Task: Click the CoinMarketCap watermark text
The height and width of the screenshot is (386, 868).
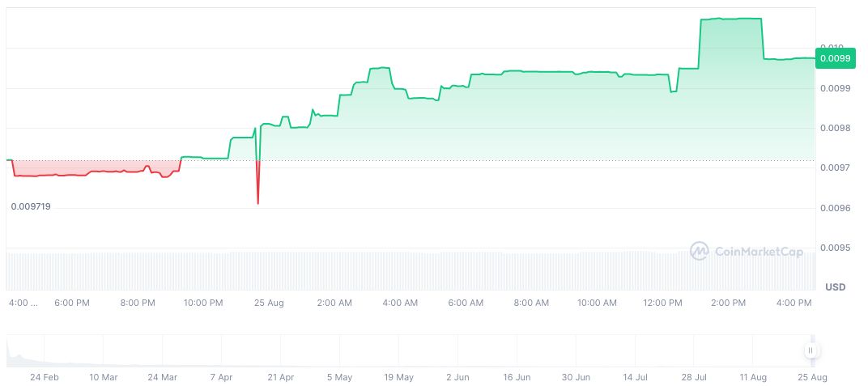Action: click(x=758, y=252)
